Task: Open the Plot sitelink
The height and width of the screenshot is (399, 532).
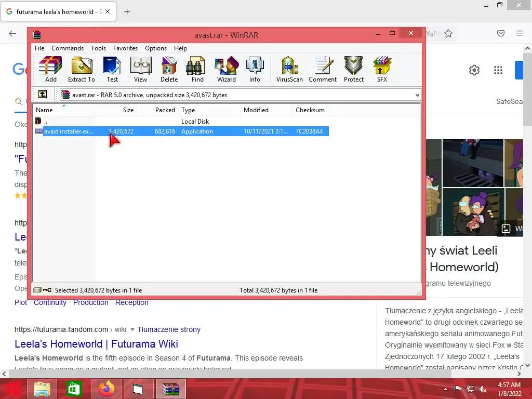Action: pyautogui.click(x=21, y=302)
